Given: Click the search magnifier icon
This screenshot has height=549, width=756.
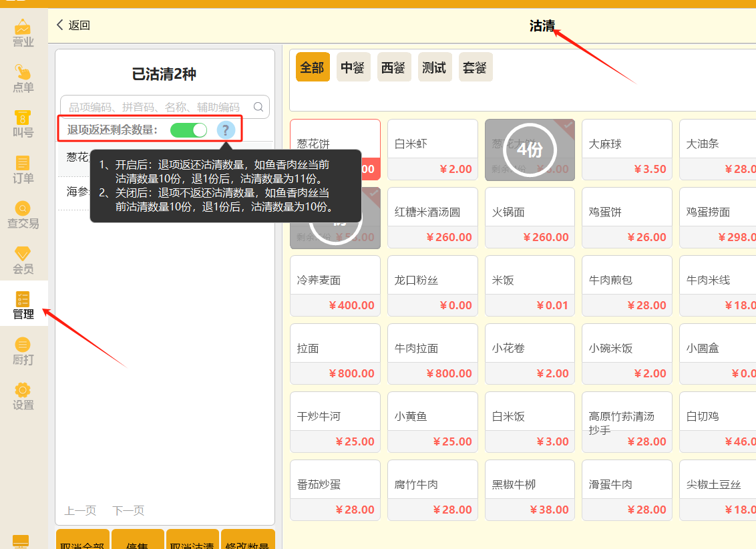Looking at the screenshot, I should click(258, 106).
